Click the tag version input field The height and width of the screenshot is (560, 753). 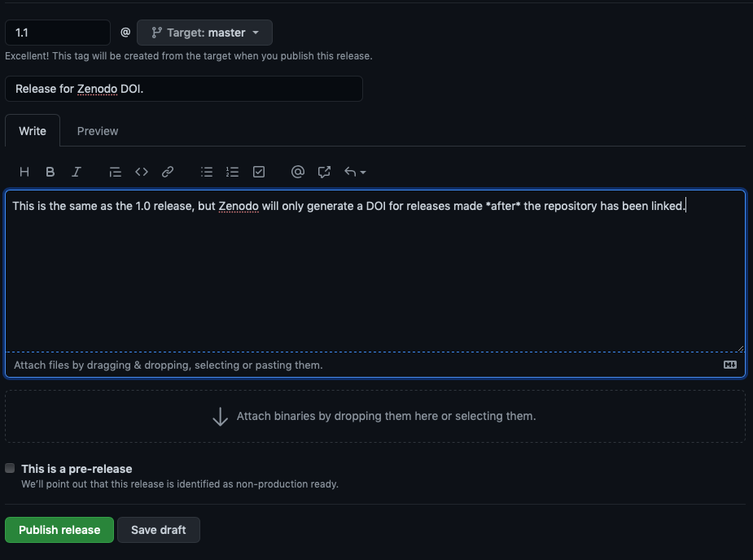57,33
